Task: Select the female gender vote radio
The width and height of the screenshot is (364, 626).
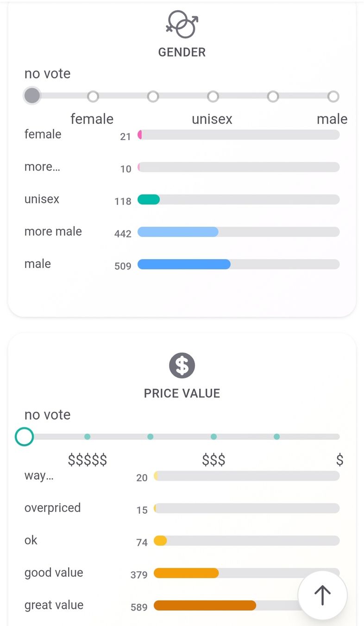Action: (x=93, y=96)
